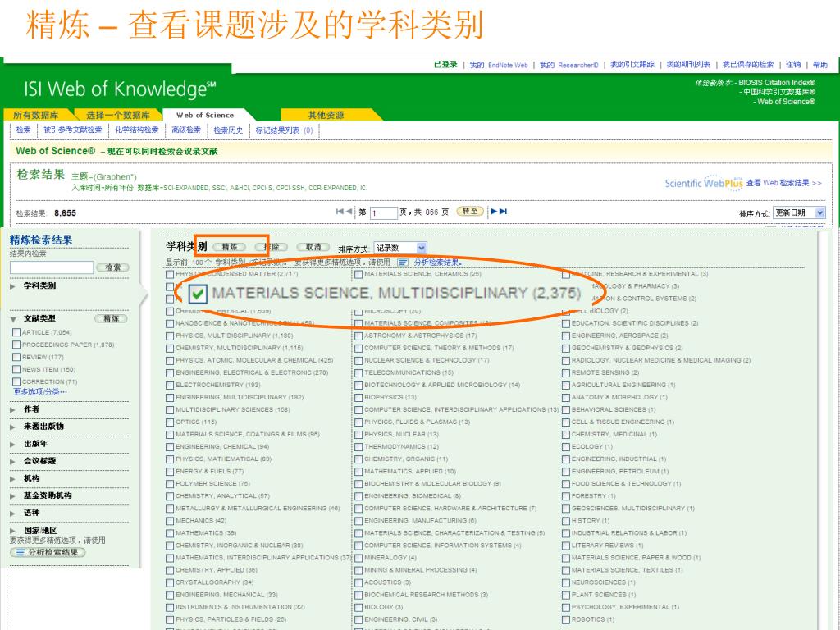Open 我的 ResearcherID link
This screenshot has height=630, width=840.
(x=569, y=65)
